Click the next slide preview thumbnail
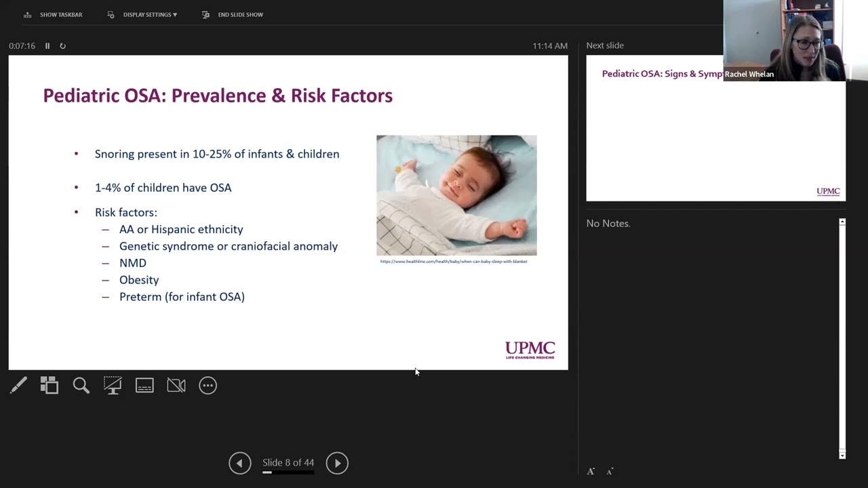868x488 pixels. click(715, 128)
